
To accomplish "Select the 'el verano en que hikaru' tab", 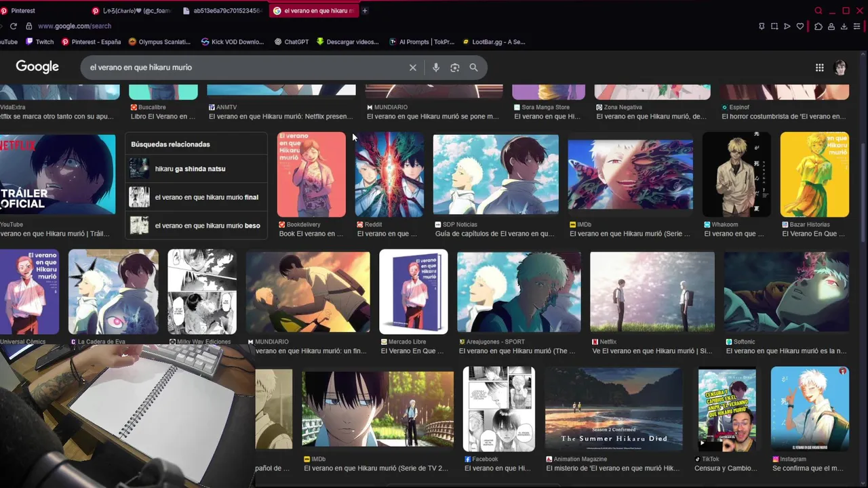I will [313, 11].
